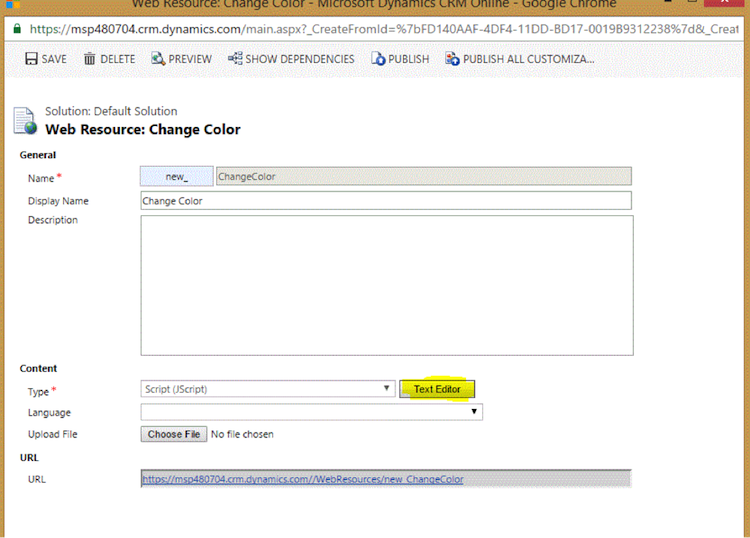Choose the DELETE toolbar label
The width and height of the screenshot is (750, 538).
[118, 59]
